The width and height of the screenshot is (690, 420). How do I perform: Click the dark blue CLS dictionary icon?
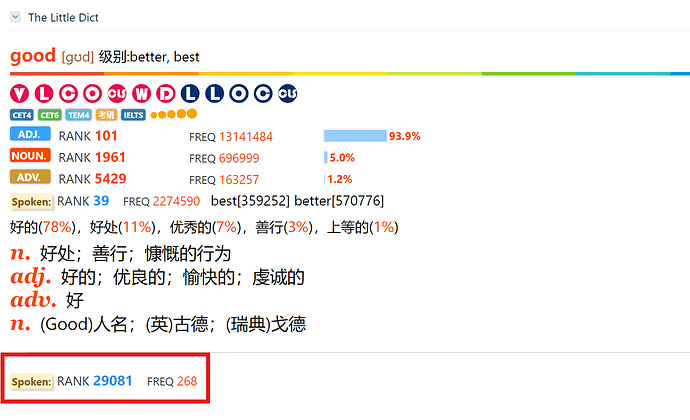287,94
